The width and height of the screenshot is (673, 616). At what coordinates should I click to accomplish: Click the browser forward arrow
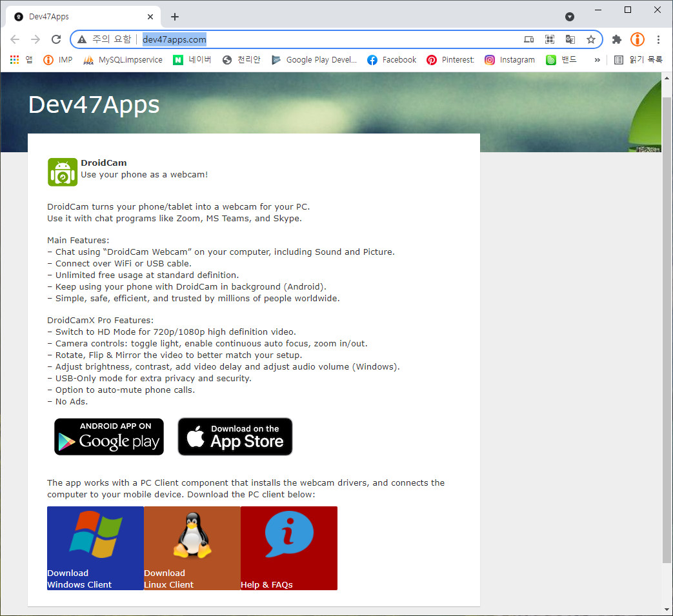(x=35, y=39)
